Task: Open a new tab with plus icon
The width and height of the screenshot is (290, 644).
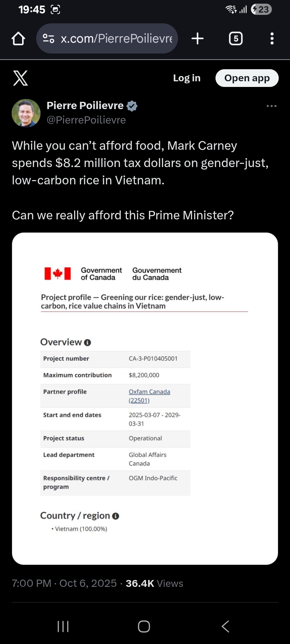Action: [197, 39]
